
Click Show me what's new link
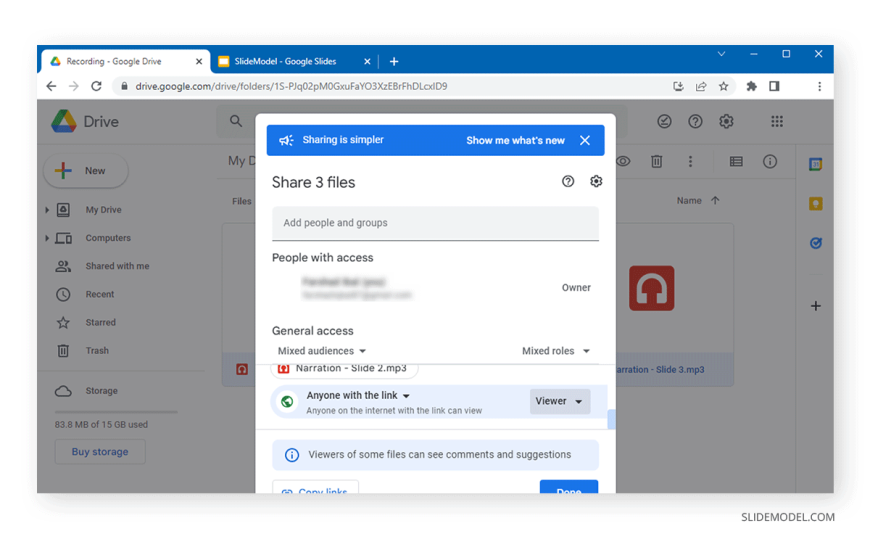[515, 140]
